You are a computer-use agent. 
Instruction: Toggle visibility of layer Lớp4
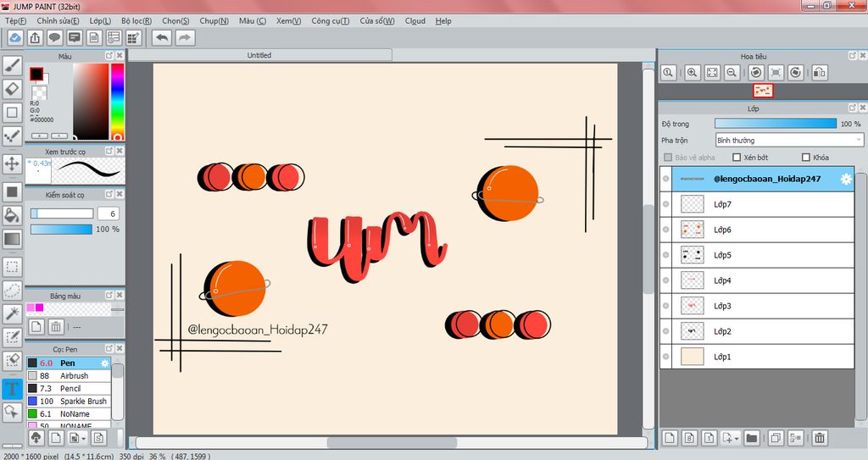coord(666,280)
